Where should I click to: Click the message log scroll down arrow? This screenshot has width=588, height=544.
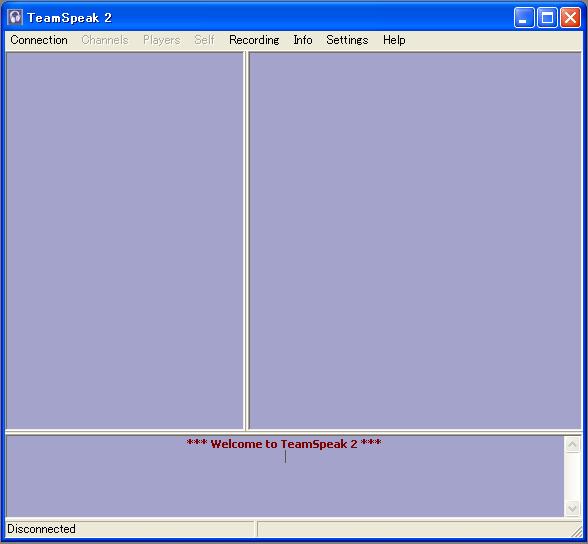(x=572, y=508)
